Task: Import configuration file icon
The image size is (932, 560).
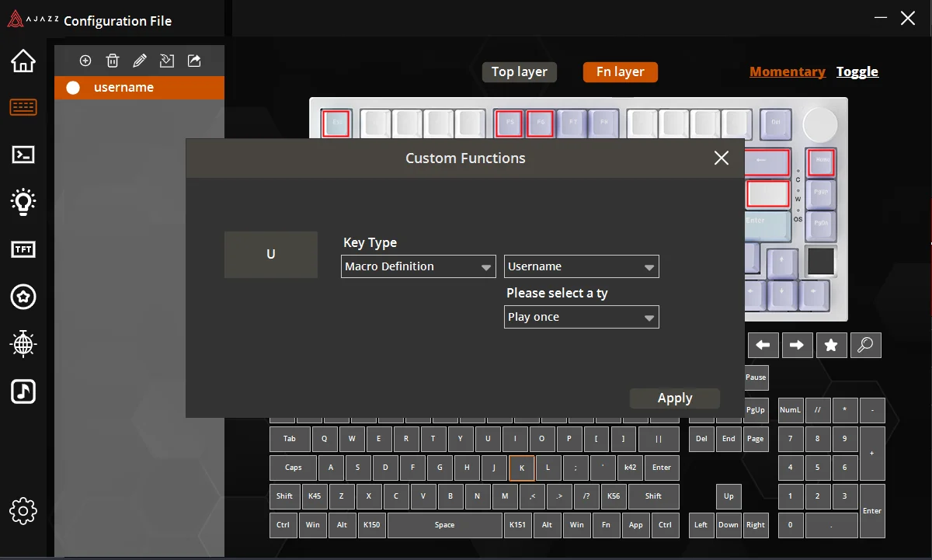Action: click(167, 61)
